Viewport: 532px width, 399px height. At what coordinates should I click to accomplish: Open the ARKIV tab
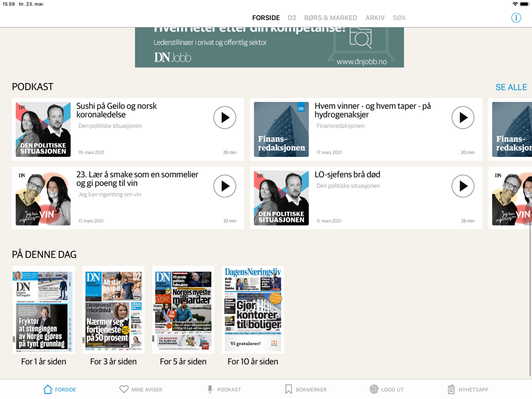pyautogui.click(x=375, y=18)
